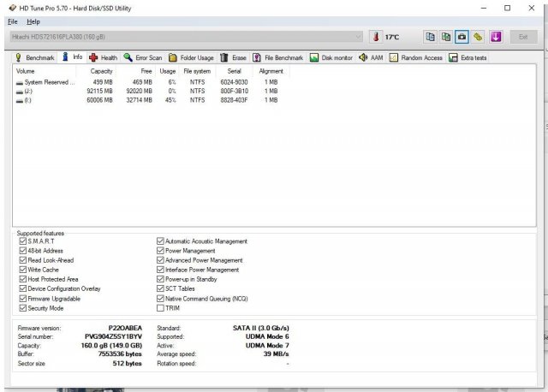548x392 pixels.
Task: Open the Folder Usage tab
Action: [x=191, y=57]
